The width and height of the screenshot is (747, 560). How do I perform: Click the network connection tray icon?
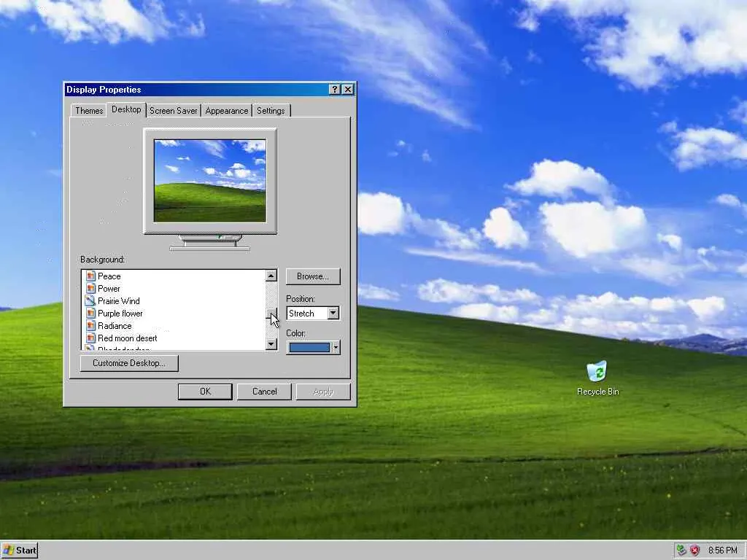681,551
